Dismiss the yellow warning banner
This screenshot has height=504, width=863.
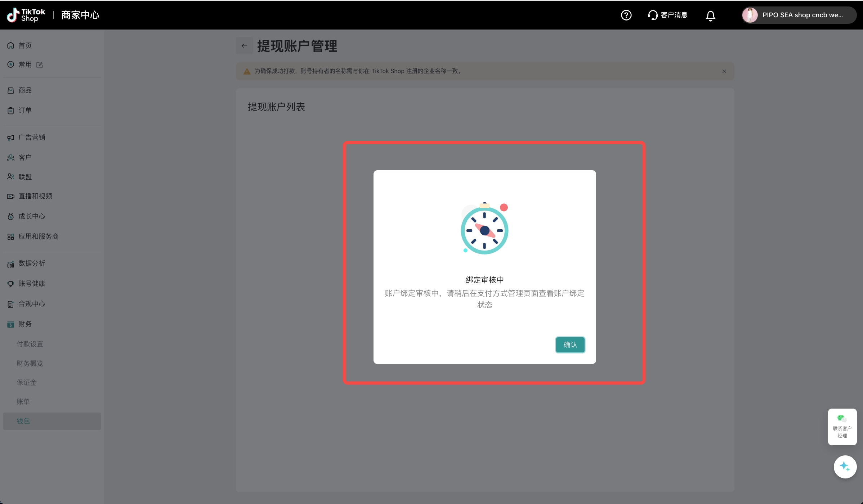tap(724, 71)
